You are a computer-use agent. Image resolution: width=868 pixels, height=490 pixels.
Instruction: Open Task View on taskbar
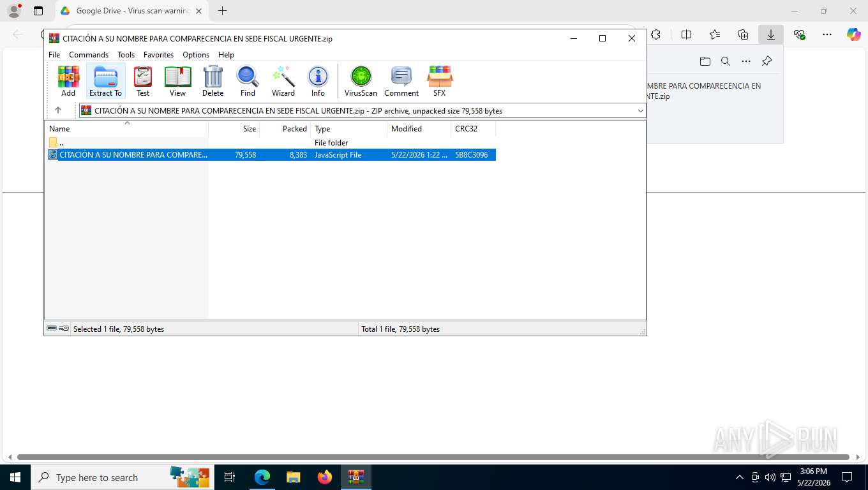pos(230,477)
